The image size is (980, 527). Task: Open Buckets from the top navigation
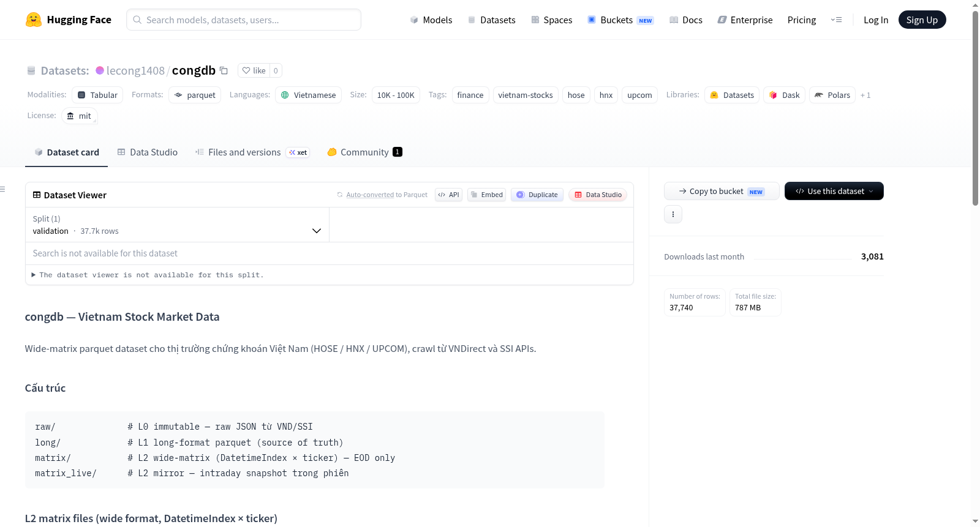click(x=620, y=20)
